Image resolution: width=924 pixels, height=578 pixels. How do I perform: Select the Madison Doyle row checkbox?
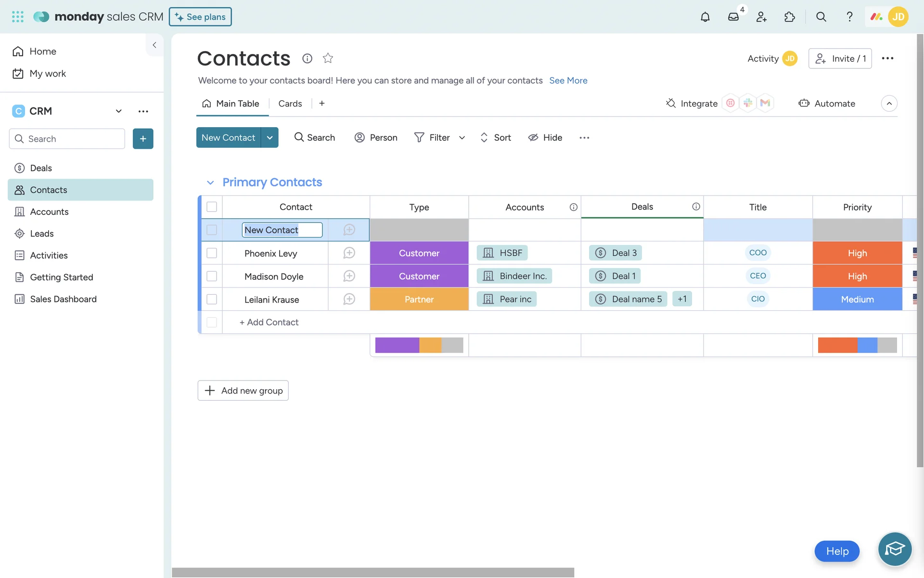pos(212,276)
